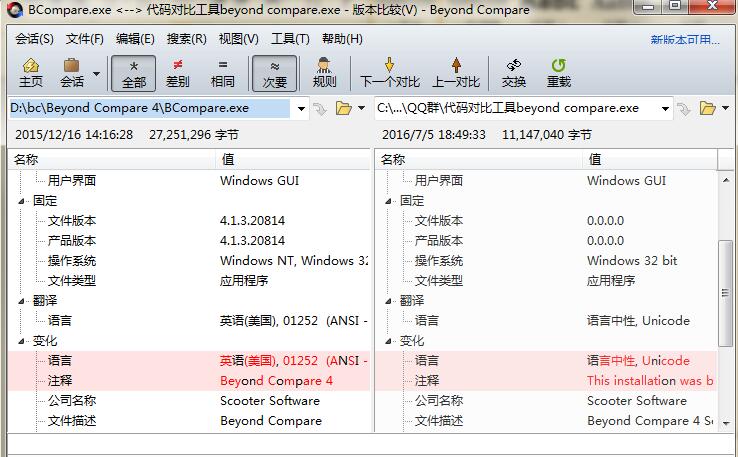Click left pane 值 column header
The width and height of the screenshot is (738, 457).
(x=293, y=160)
